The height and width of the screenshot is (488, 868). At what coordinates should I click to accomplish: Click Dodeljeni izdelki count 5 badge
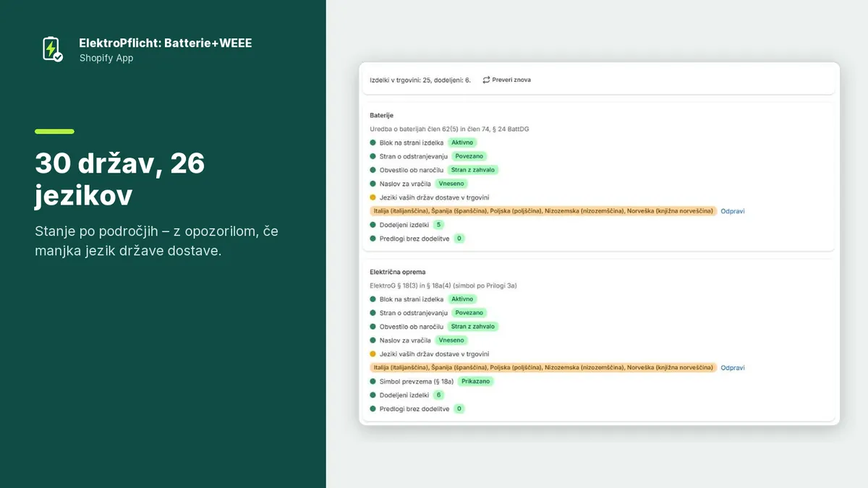(439, 225)
